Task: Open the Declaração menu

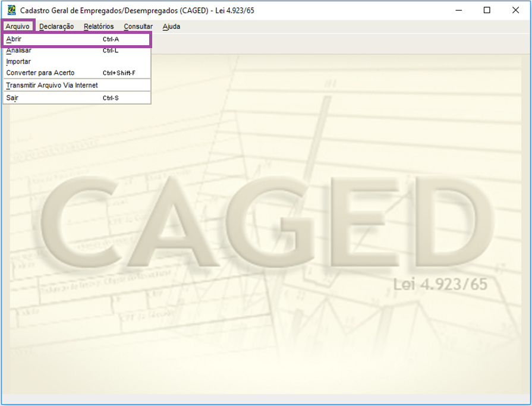Action: point(56,27)
